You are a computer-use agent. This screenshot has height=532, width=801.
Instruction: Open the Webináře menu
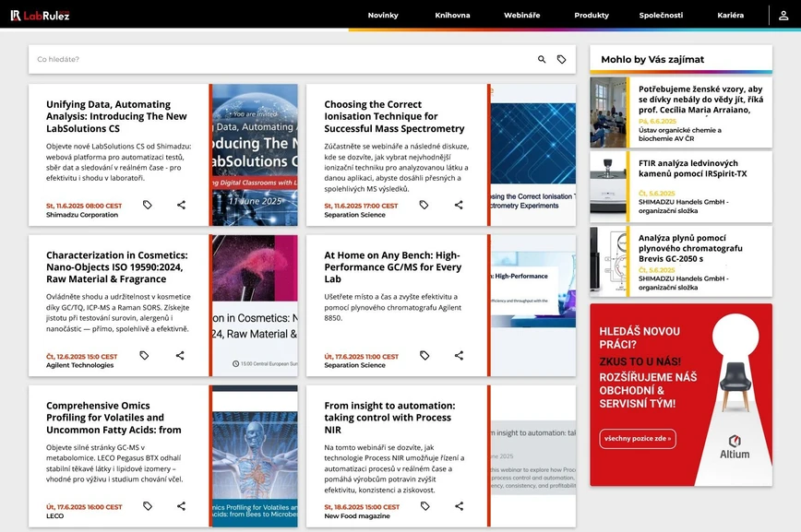(522, 15)
